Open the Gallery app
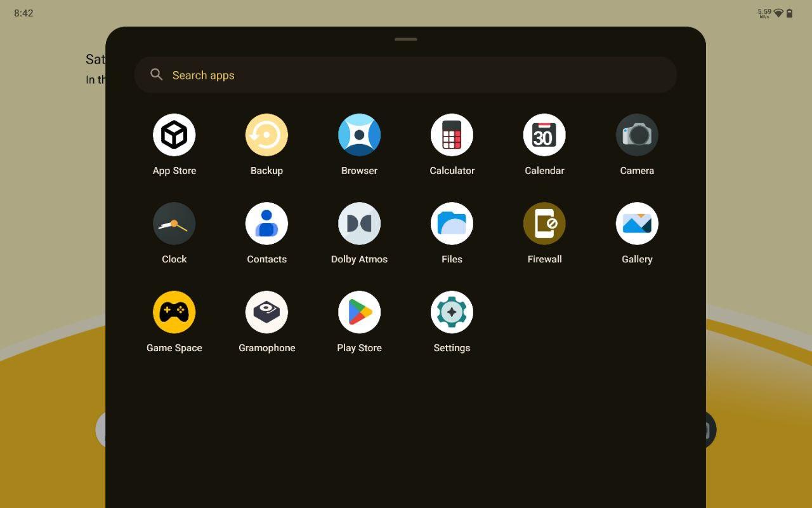This screenshot has height=508, width=812. 637,224
